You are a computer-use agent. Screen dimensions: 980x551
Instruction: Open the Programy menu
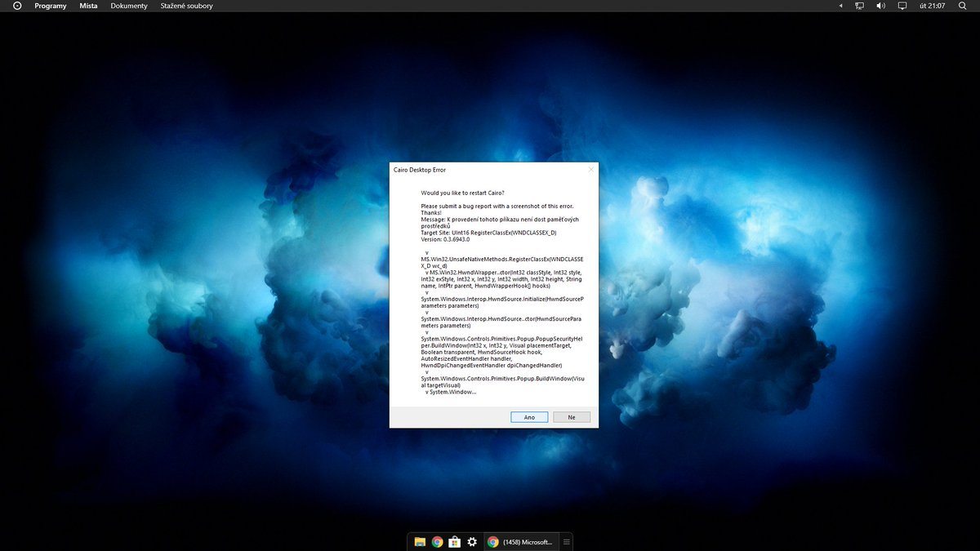51,6
